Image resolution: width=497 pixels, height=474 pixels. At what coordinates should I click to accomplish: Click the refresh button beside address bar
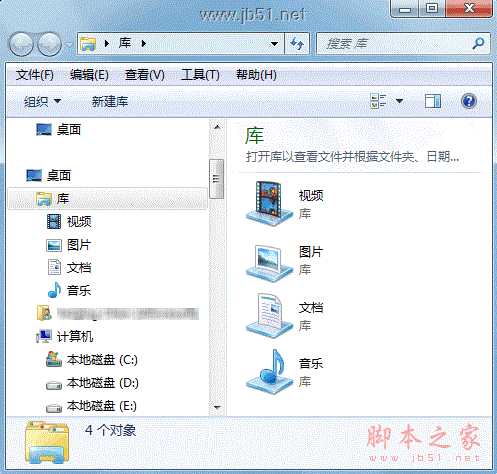297,43
